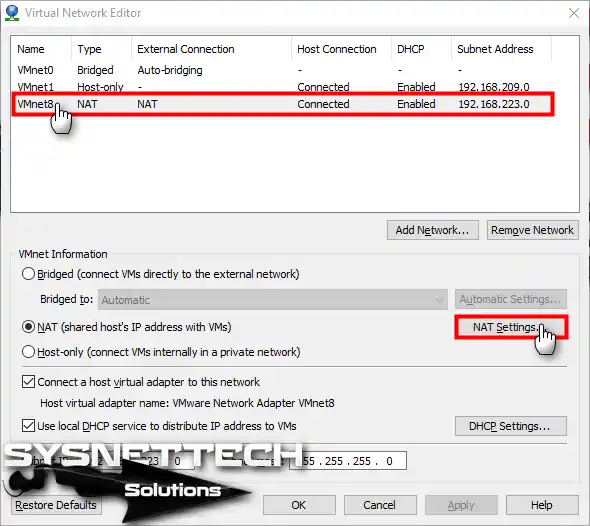Click the Auto-bridging cell
The image size is (590, 526).
pos(170,70)
